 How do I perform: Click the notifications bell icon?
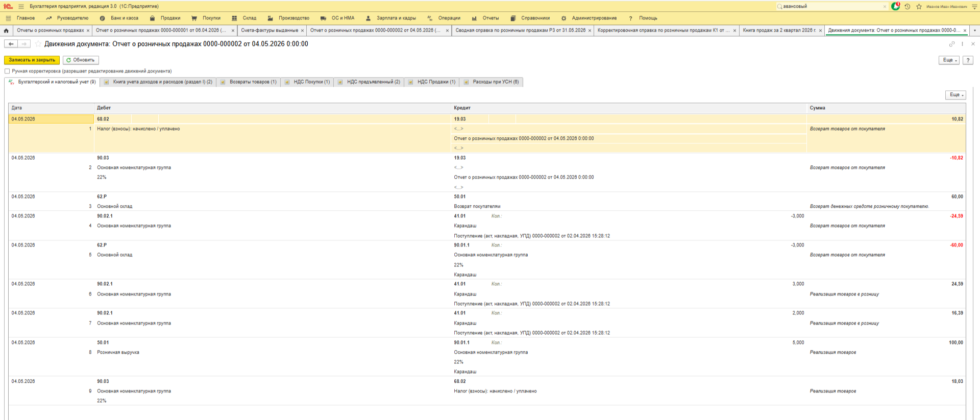895,7
